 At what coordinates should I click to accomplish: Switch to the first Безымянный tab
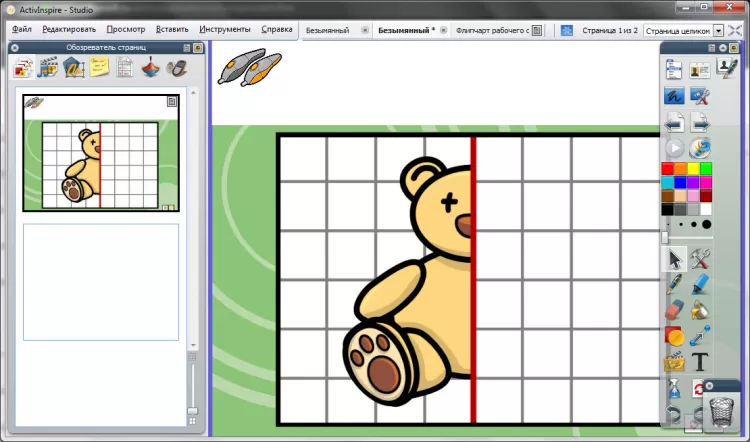click(x=328, y=30)
